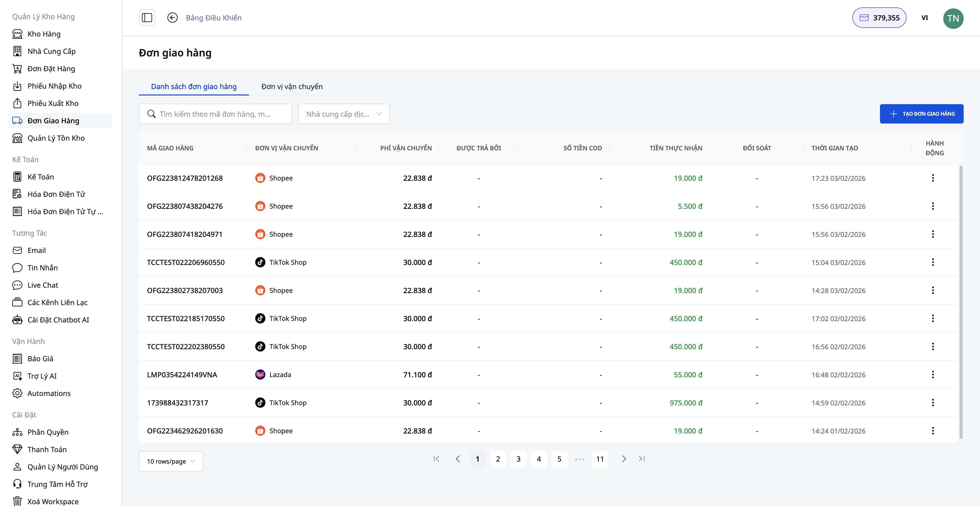Open the Kho Hàng section

pos(44,34)
